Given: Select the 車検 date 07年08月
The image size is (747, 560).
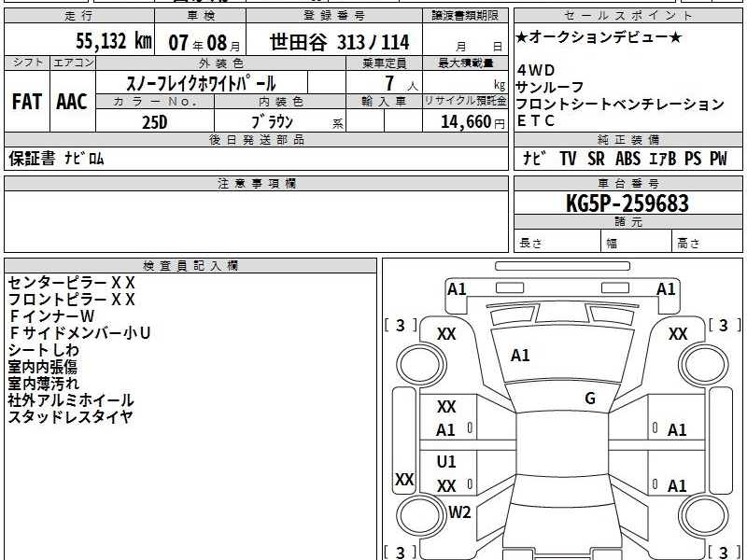Looking at the screenshot, I should click(x=204, y=43).
